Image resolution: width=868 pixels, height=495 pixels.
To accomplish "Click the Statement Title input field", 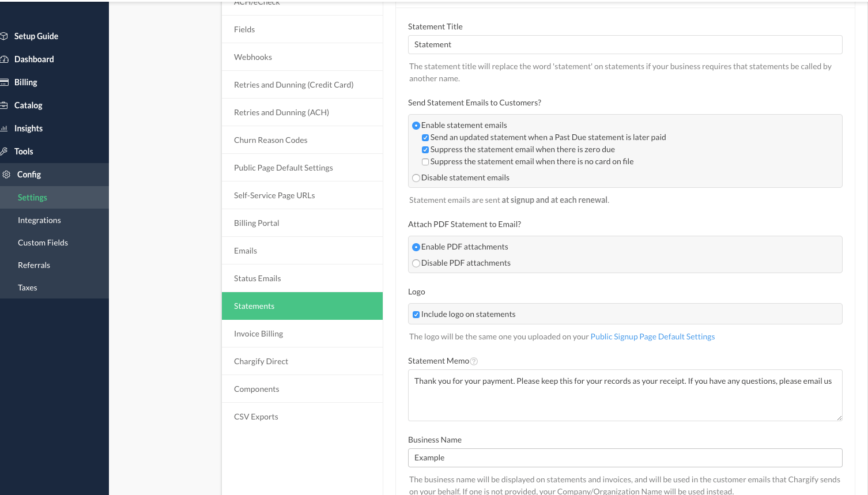I will click(x=625, y=45).
